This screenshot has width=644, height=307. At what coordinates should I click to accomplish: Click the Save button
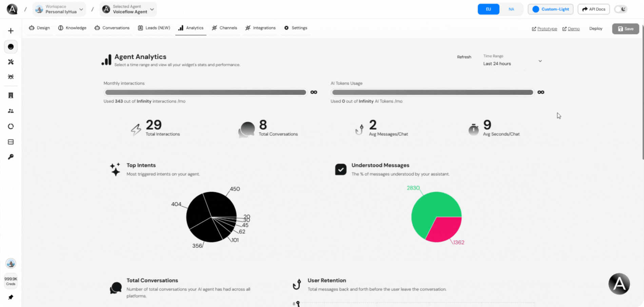tap(625, 29)
